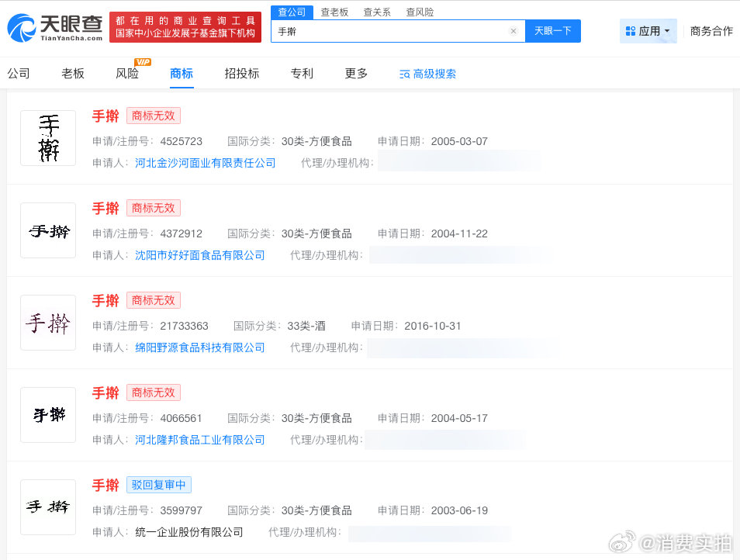Click the 应用 grid icon
This screenshot has width=740, height=560.
(631, 31)
